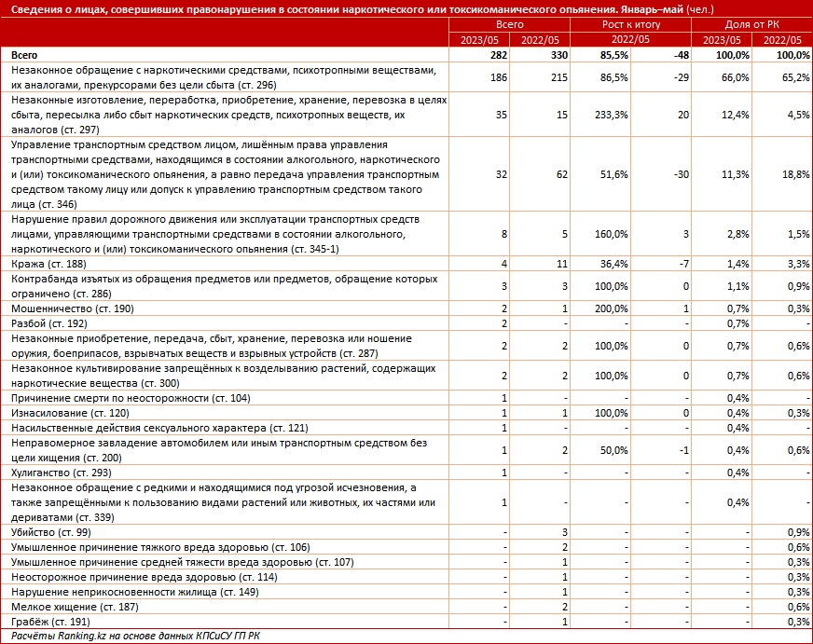Click the ст. 107 moderate harm row

click(183, 562)
